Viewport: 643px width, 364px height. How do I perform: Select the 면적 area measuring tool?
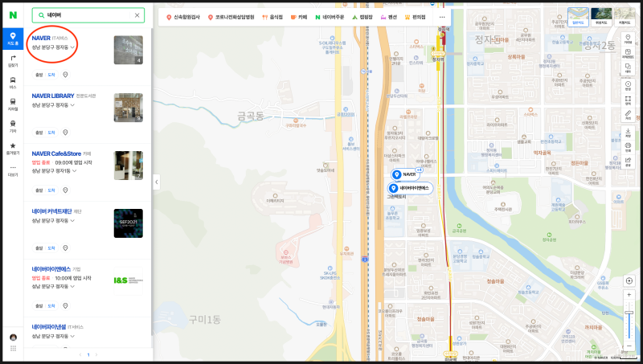coord(628,100)
